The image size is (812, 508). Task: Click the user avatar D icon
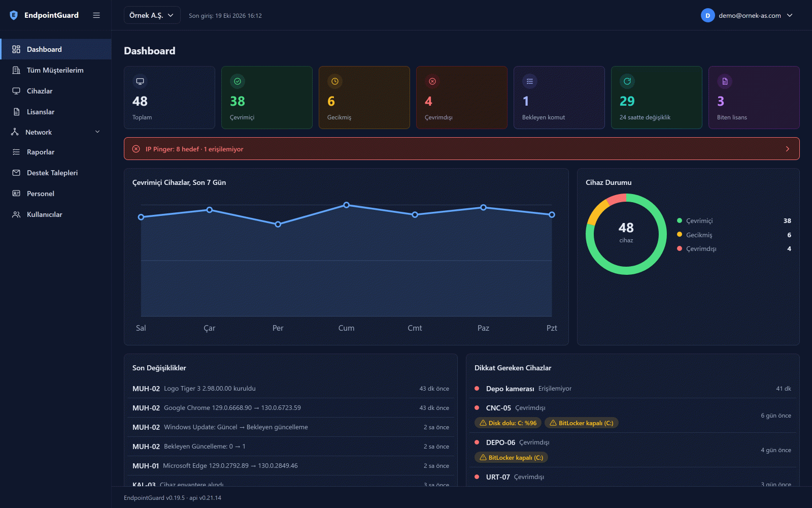click(x=707, y=15)
